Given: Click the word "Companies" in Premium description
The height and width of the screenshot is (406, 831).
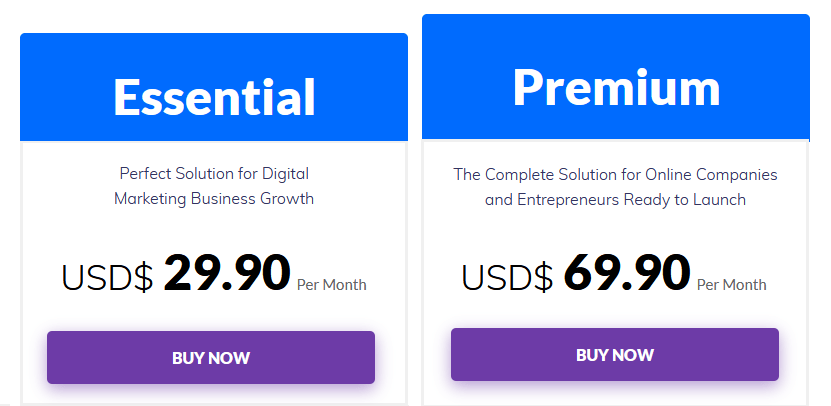Looking at the screenshot, I should (x=737, y=175).
